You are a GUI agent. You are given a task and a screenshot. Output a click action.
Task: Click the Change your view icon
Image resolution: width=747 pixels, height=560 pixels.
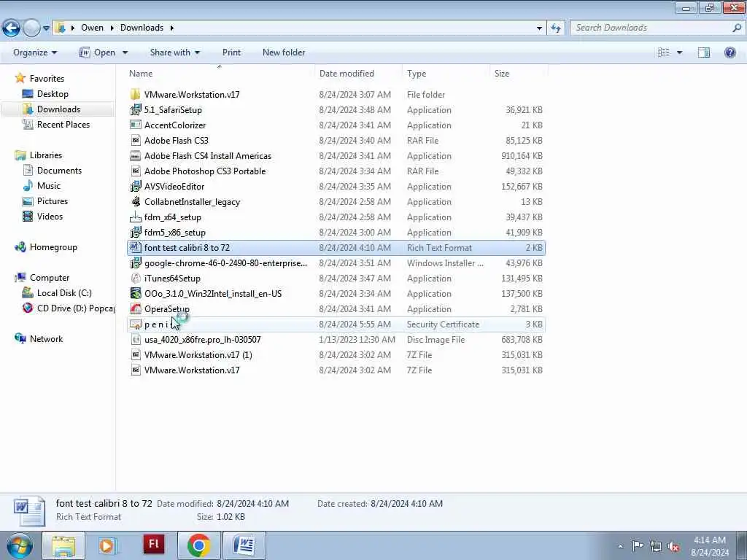tap(663, 52)
